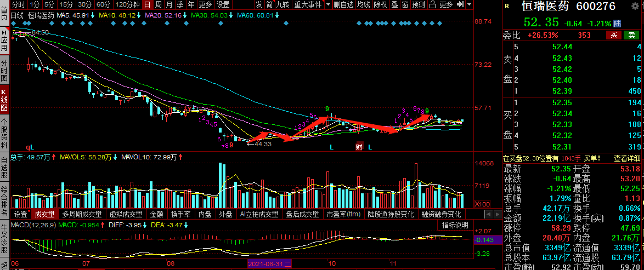Select K线图 in the left sidebar
This screenshot has width=644, height=270.
tap(4, 101)
